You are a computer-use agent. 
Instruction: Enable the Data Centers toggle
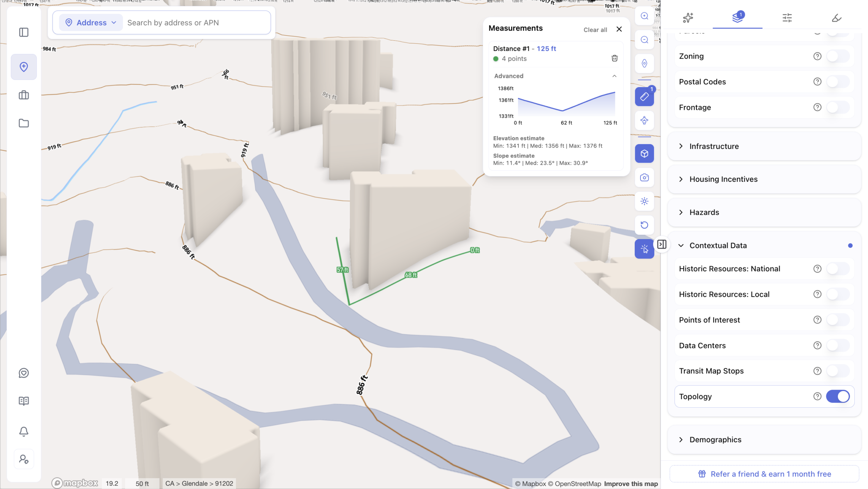pyautogui.click(x=837, y=345)
